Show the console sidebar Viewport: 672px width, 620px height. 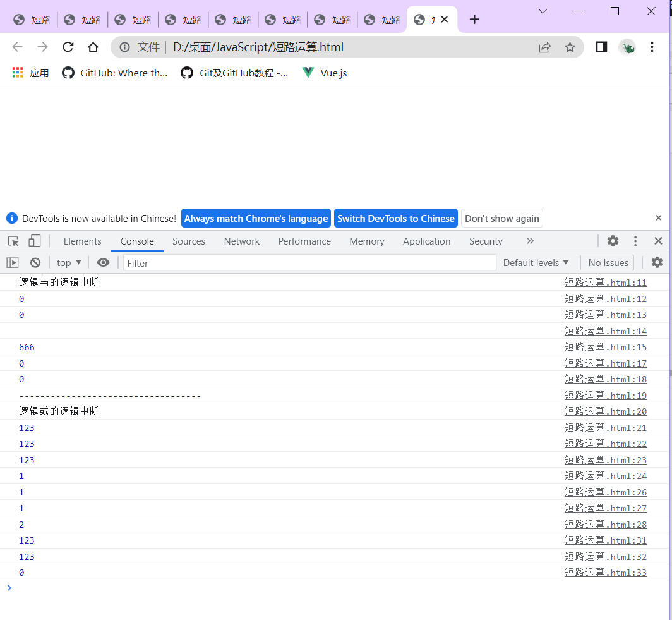(x=13, y=263)
